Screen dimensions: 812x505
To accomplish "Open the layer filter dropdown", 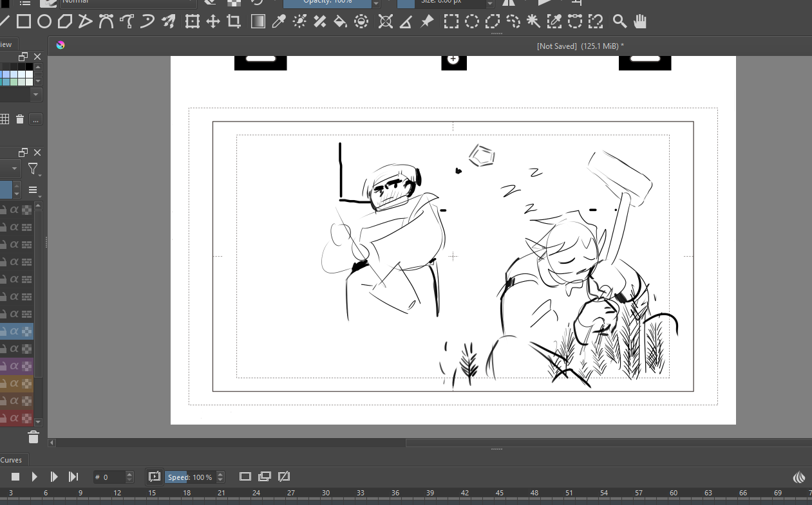I will (x=33, y=170).
